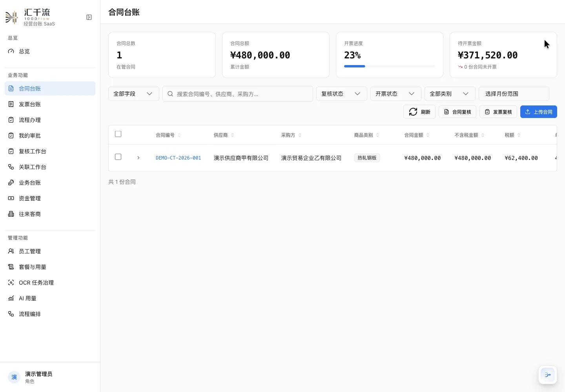Go to 总览 in the sidebar
The height and width of the screenshot is (392, 565).
50,51
